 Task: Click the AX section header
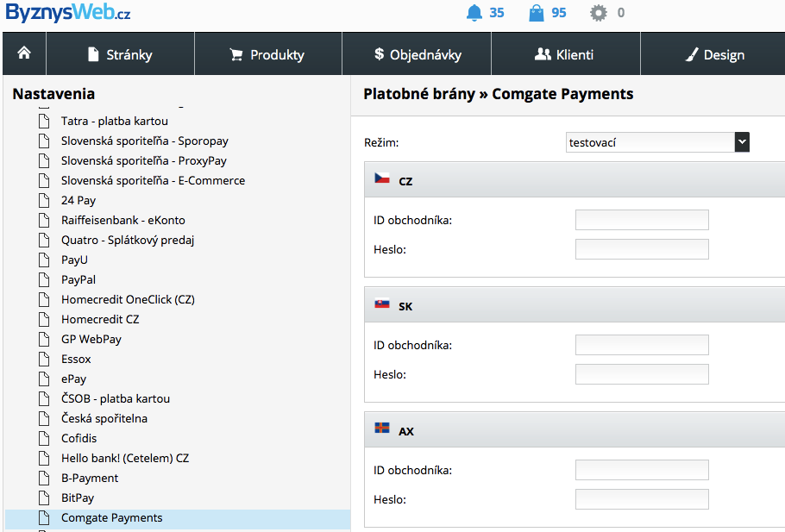(575, 429)
